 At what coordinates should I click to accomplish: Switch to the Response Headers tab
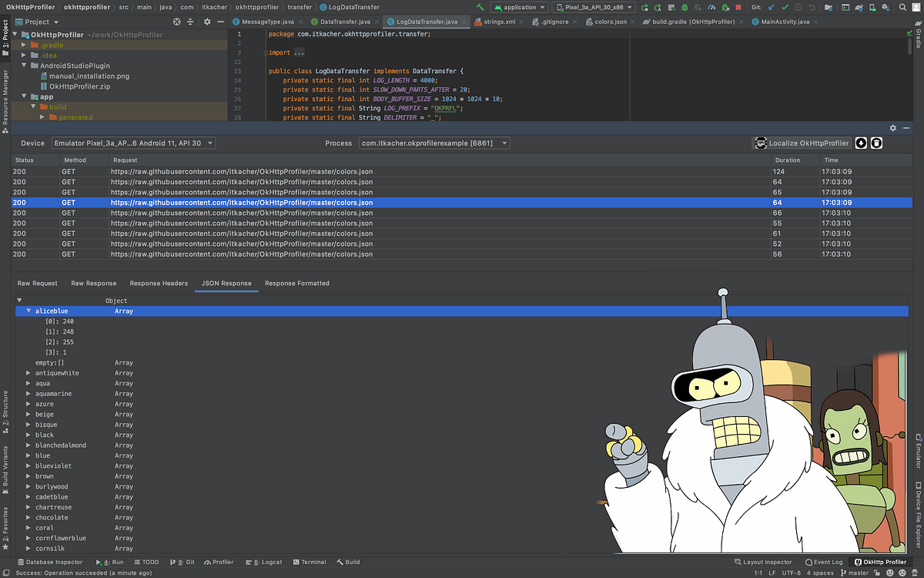click(x=159, y=283)
